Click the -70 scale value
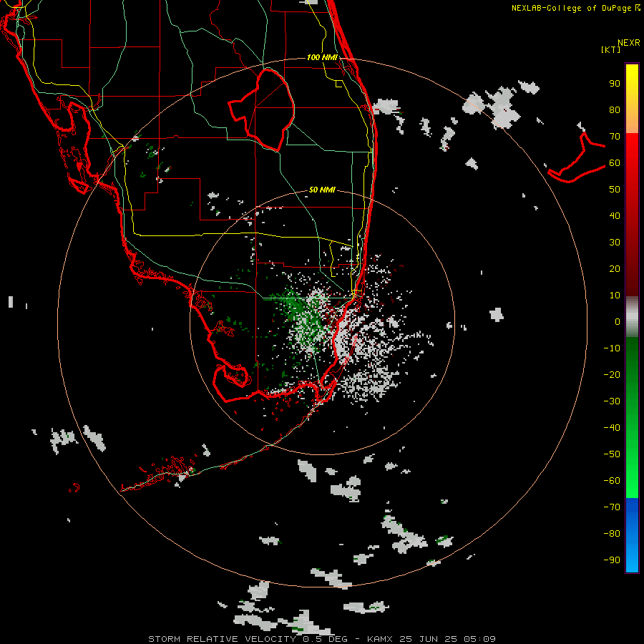This screenshot has width=644, height=644. [612, 507]
